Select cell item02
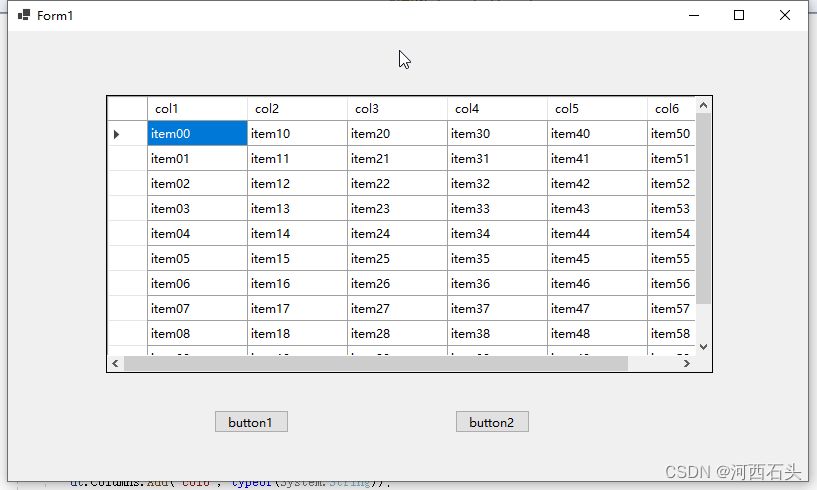The image size is (817, 490). [x=197, y=183]
